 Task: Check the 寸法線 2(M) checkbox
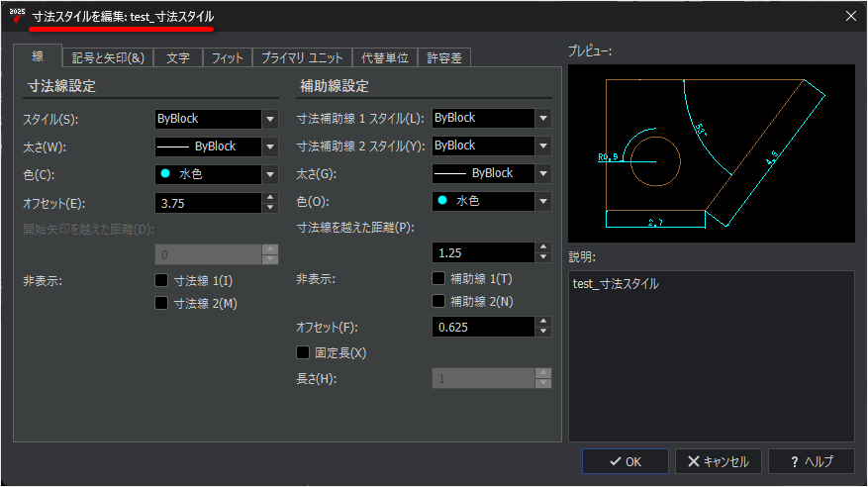[x=161, y=303]
